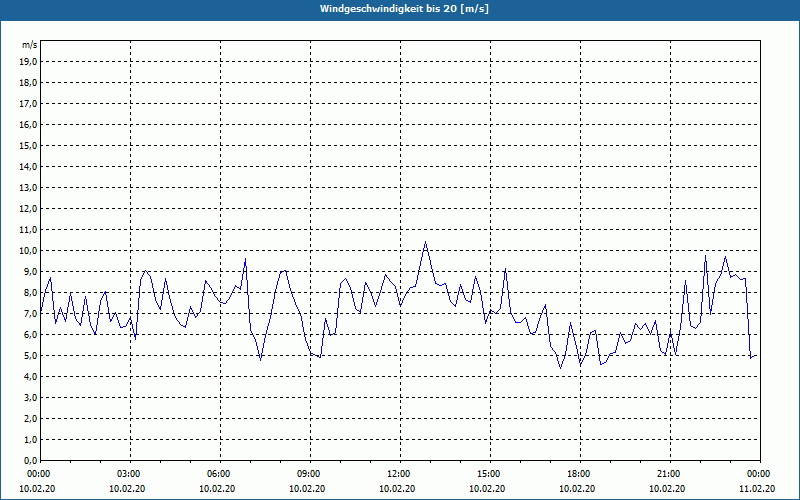Image resolution: width=800 pixels, height=500 pixels.
Task: Click the 4,0 y-axis value
Action: click(30, 377)
